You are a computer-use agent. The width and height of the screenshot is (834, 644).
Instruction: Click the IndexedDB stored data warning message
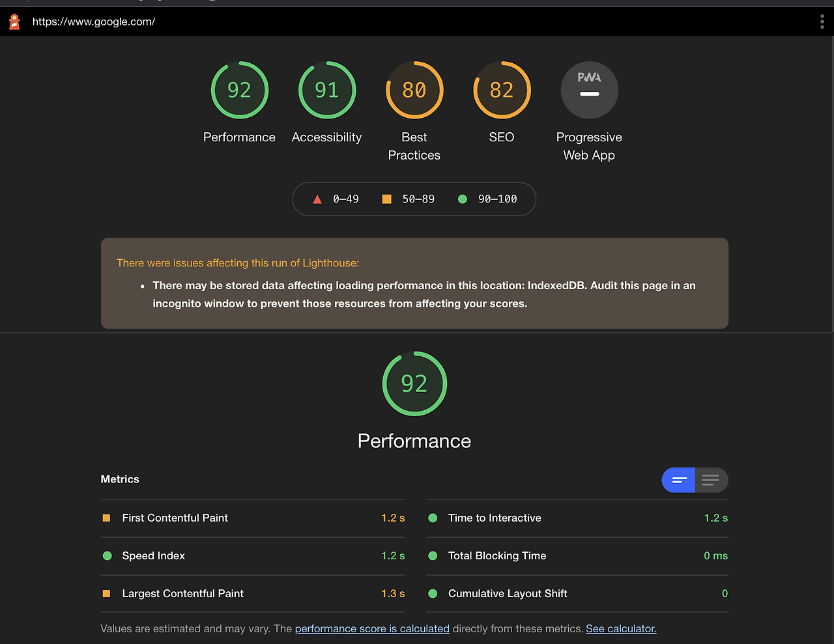(x=424, y=294)
